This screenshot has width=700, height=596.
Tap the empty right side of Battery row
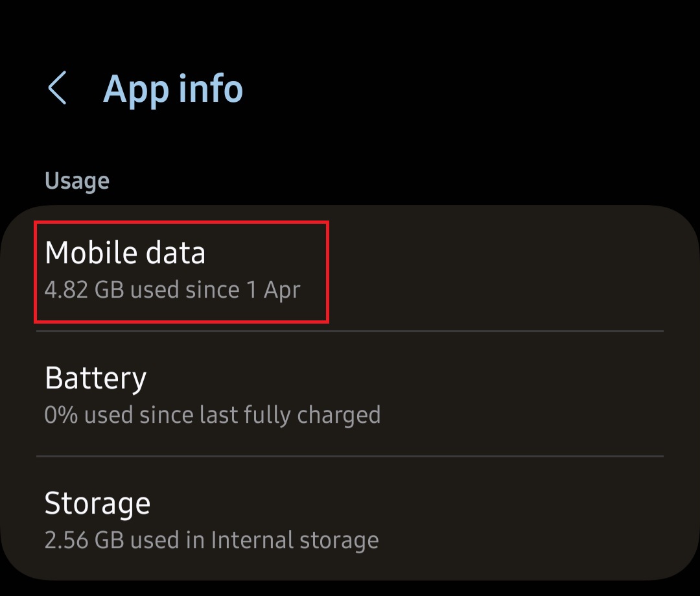531,394
